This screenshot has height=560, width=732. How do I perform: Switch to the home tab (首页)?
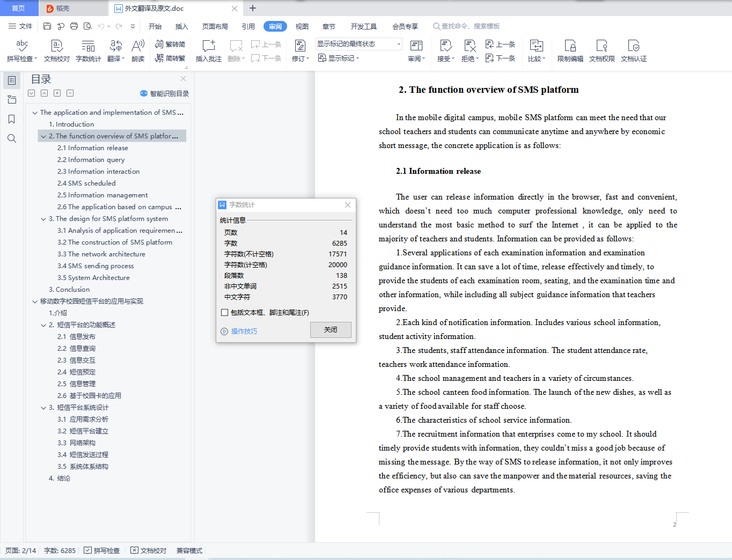tap(19, 8)
